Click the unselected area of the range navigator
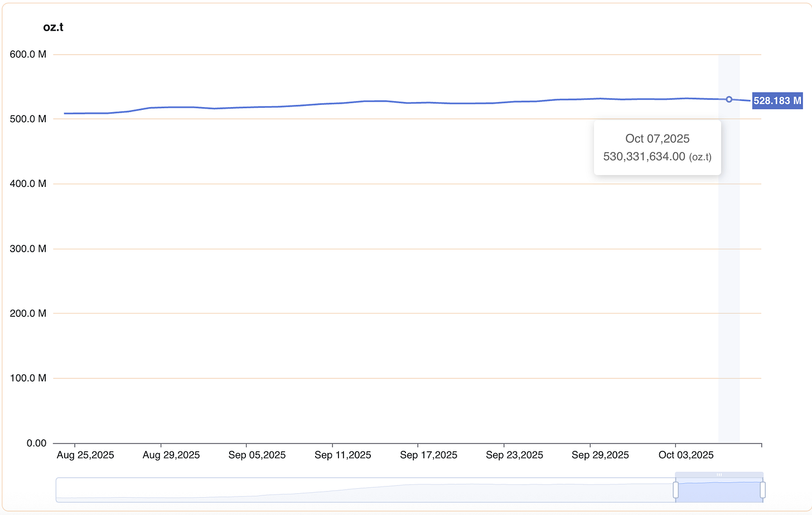Viewport: 812px width, 515px height. pos(362,490)
